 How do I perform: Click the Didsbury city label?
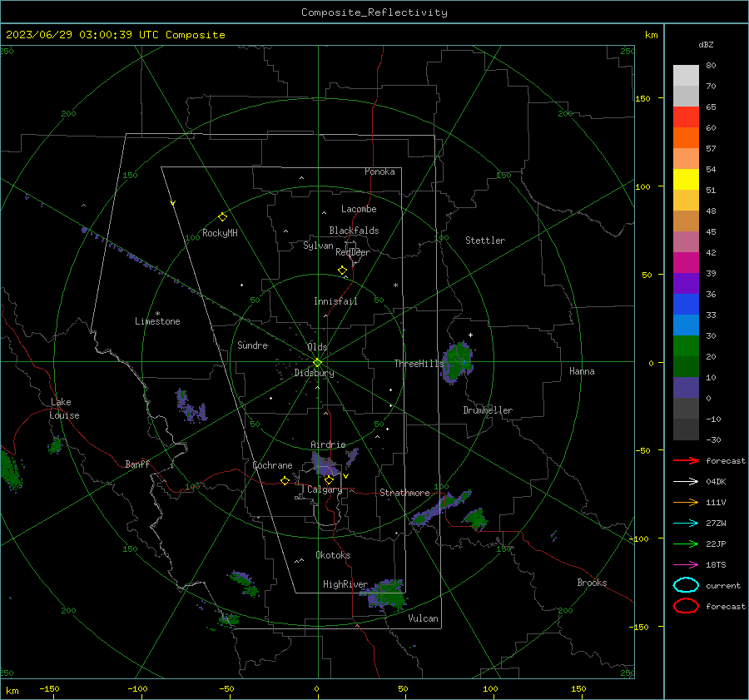314,373
